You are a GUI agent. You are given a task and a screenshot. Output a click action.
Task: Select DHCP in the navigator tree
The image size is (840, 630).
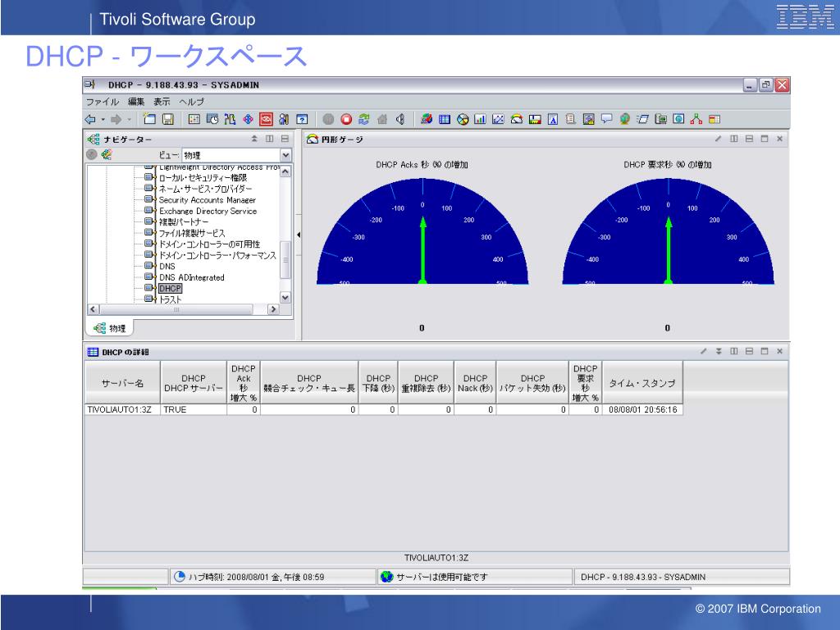(171, 288)
